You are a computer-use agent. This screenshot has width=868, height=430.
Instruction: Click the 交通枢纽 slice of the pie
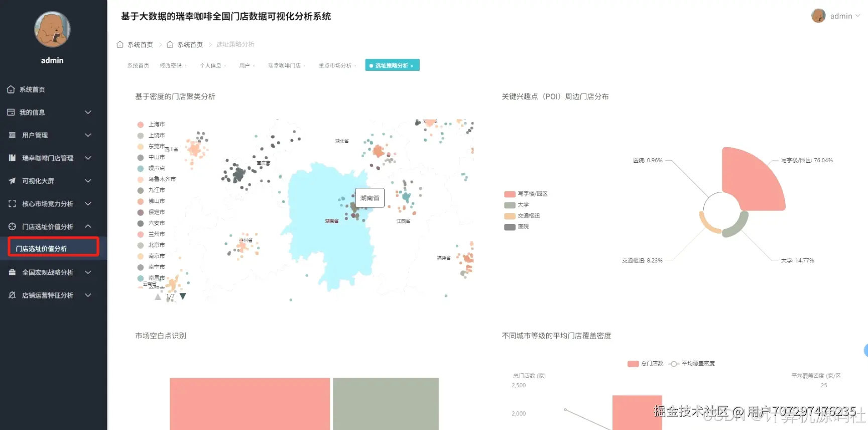[x=708, y=224]
